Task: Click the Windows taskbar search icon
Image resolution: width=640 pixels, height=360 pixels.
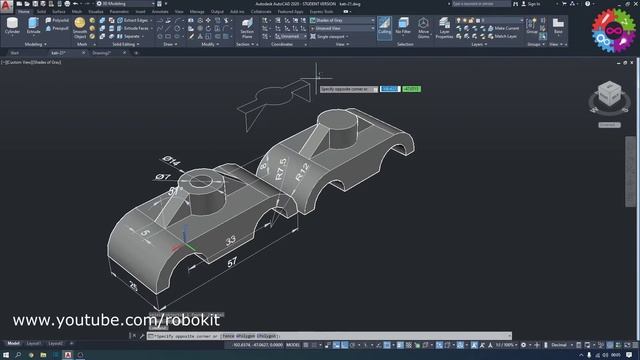Action: coord(18,355)
